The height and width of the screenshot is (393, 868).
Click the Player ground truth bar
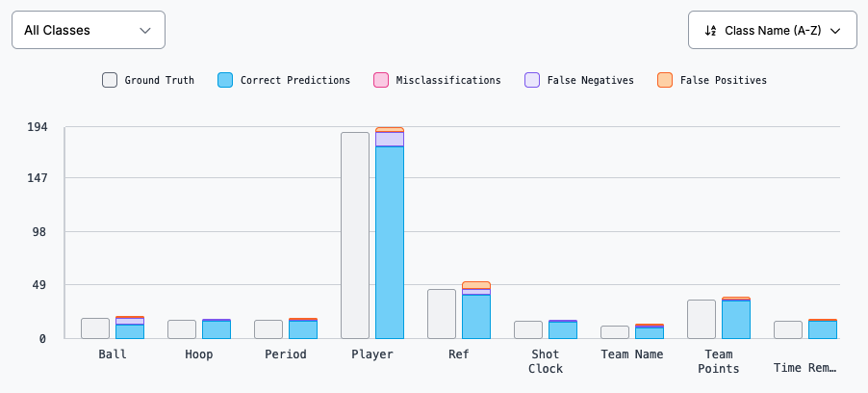[x=355, y=235]
